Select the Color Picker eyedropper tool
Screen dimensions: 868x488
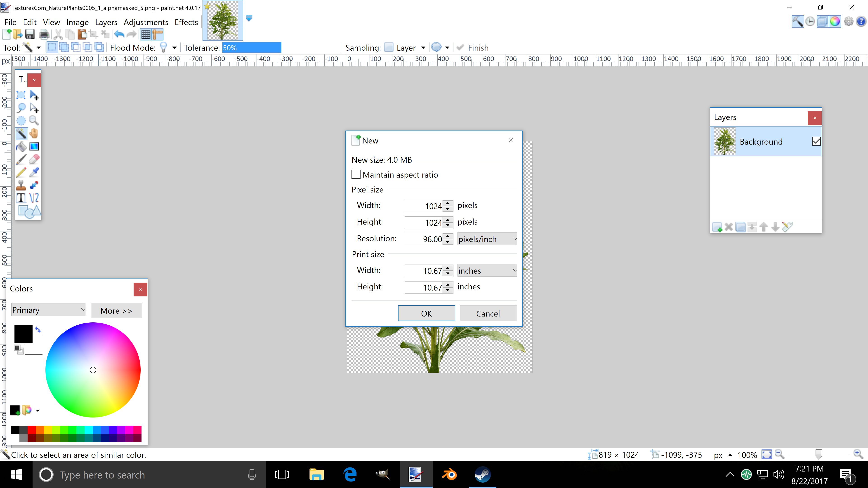pyautogui.click(x=34, y=172)
